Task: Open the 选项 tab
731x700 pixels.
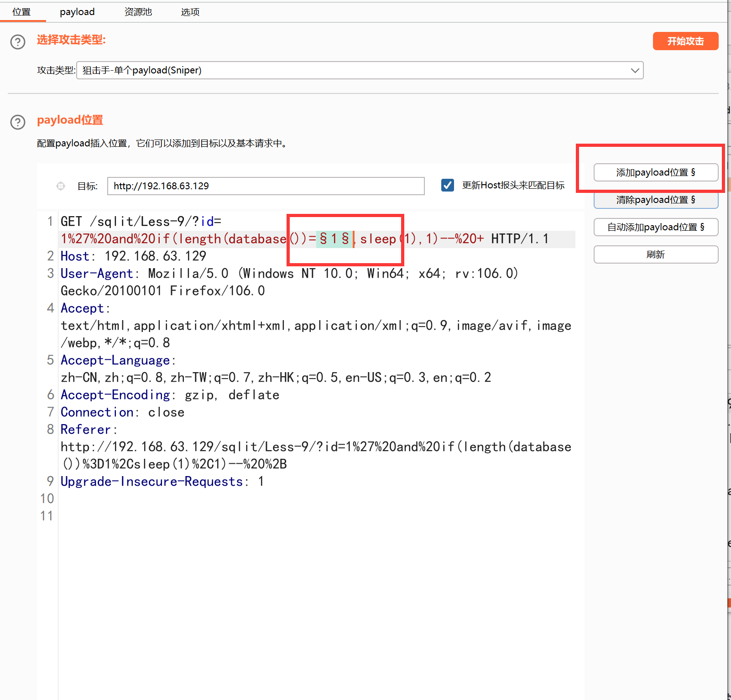Action: [190, 12]
